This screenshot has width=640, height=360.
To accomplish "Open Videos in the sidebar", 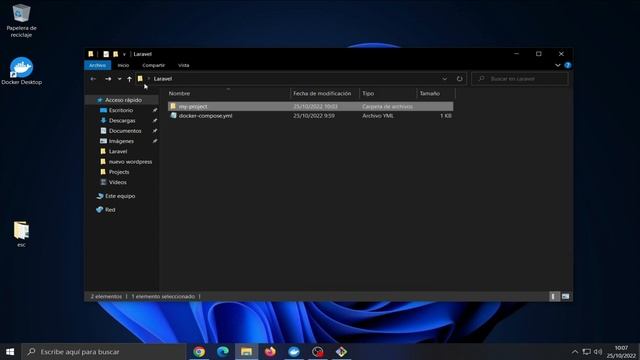I will tap(118, 182).
